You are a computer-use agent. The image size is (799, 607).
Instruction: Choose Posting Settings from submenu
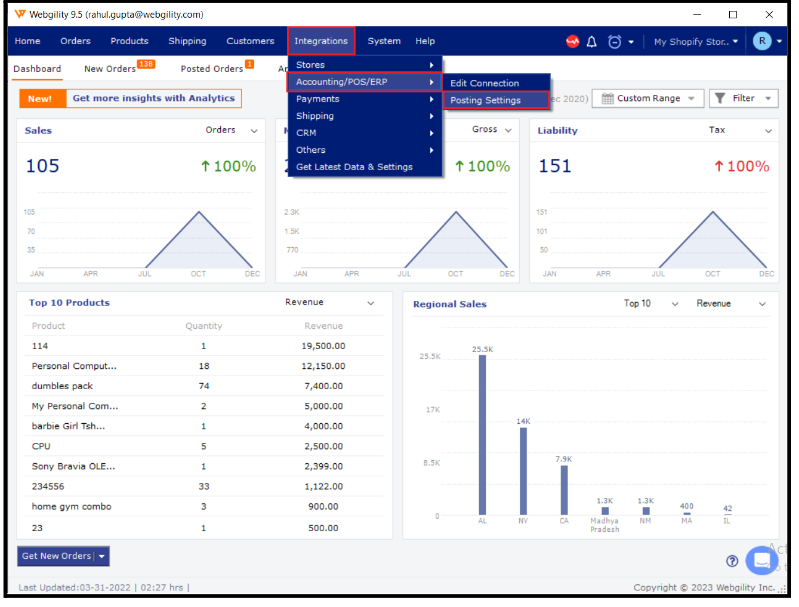496,100
